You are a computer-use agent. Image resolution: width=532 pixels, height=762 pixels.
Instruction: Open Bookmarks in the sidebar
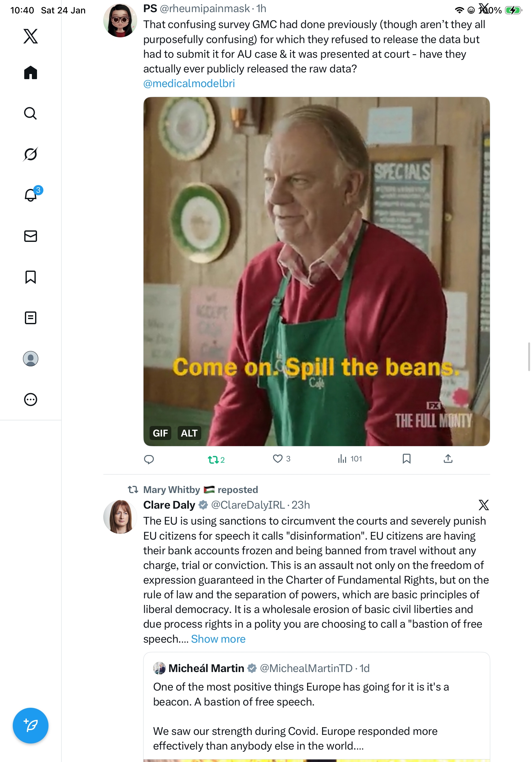coord(31,277)
